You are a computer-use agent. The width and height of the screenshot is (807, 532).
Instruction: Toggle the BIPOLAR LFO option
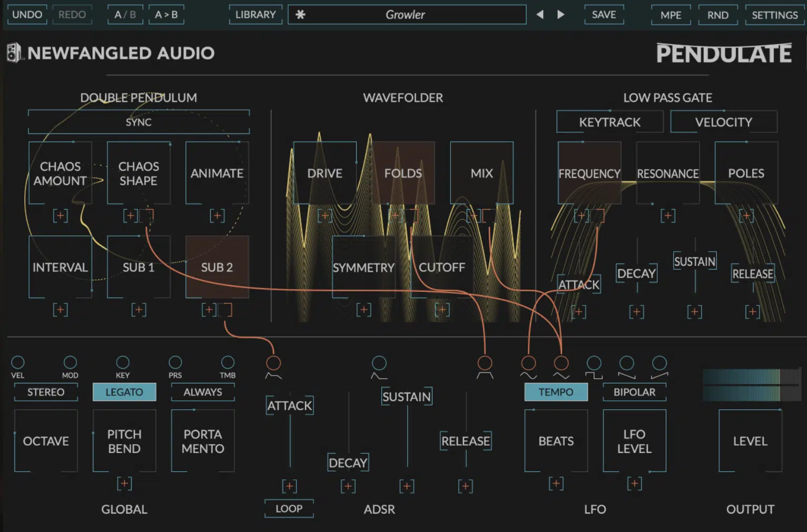pos(634,392)
